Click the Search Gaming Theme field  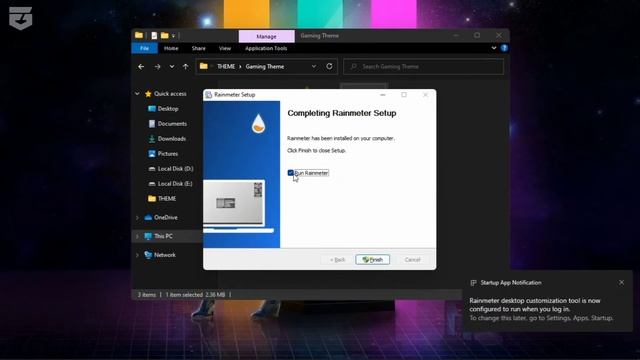tap(424, 67)
